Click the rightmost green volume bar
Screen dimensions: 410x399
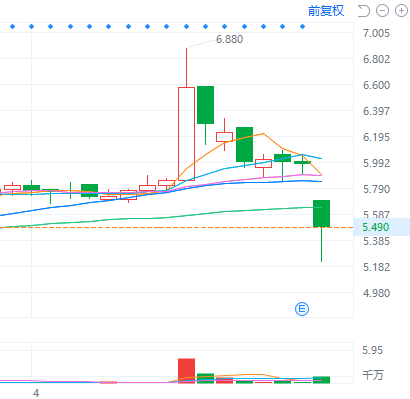[x=321, y=380]
